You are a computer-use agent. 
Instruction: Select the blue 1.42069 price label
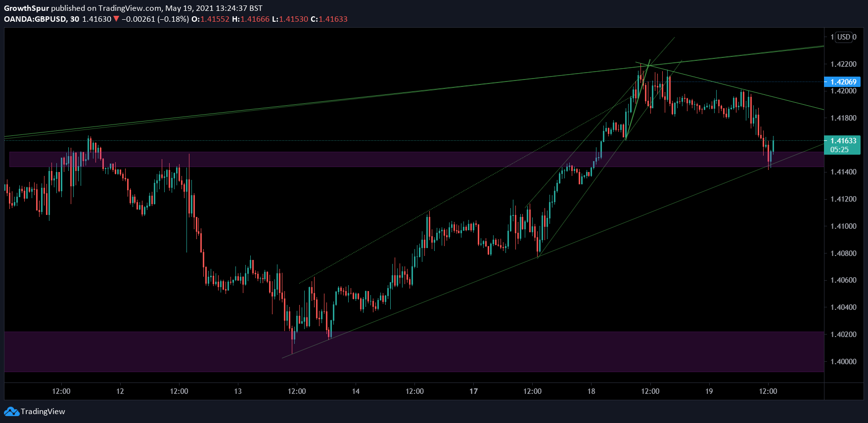842,82
